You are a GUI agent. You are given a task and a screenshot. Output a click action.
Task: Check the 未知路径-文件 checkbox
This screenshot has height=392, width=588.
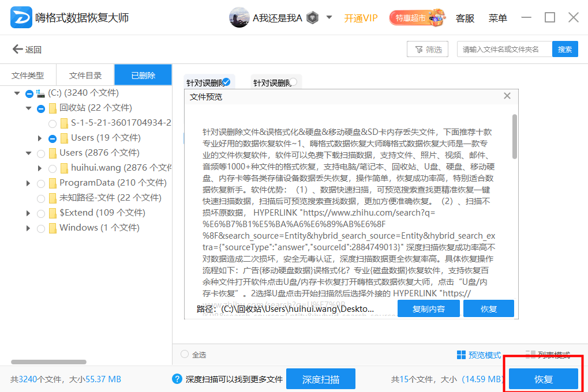(41, 199)
